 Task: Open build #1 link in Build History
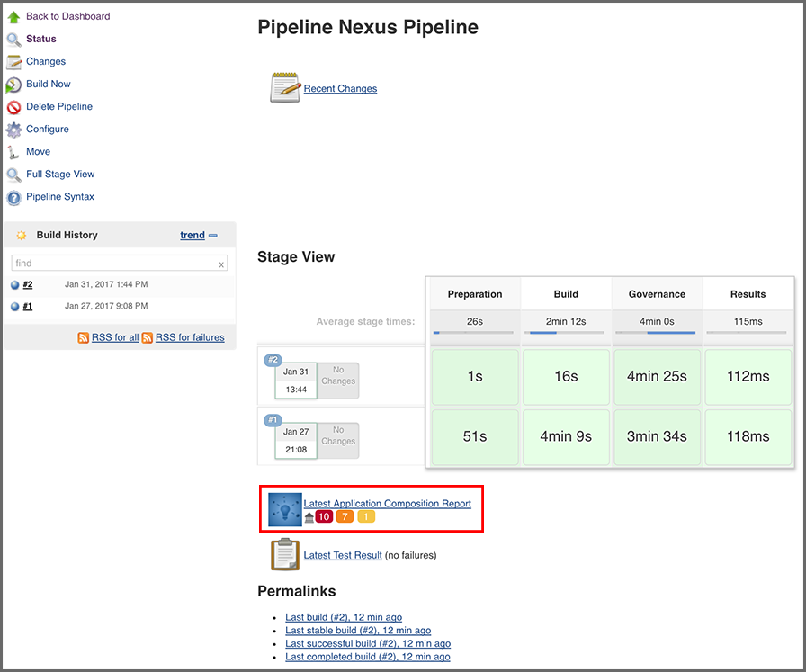28,306
